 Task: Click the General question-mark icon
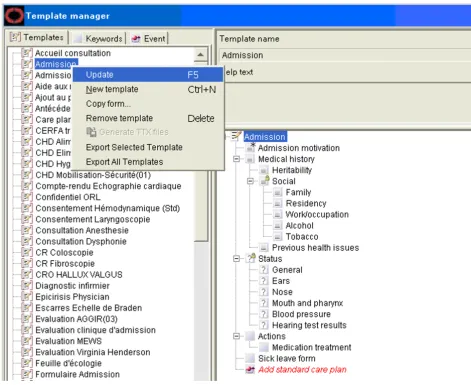[264, 270]
